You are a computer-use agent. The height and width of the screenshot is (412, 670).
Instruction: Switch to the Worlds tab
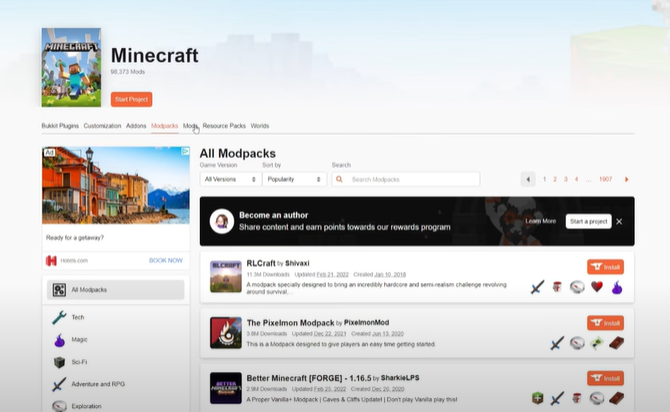[260, 126]
